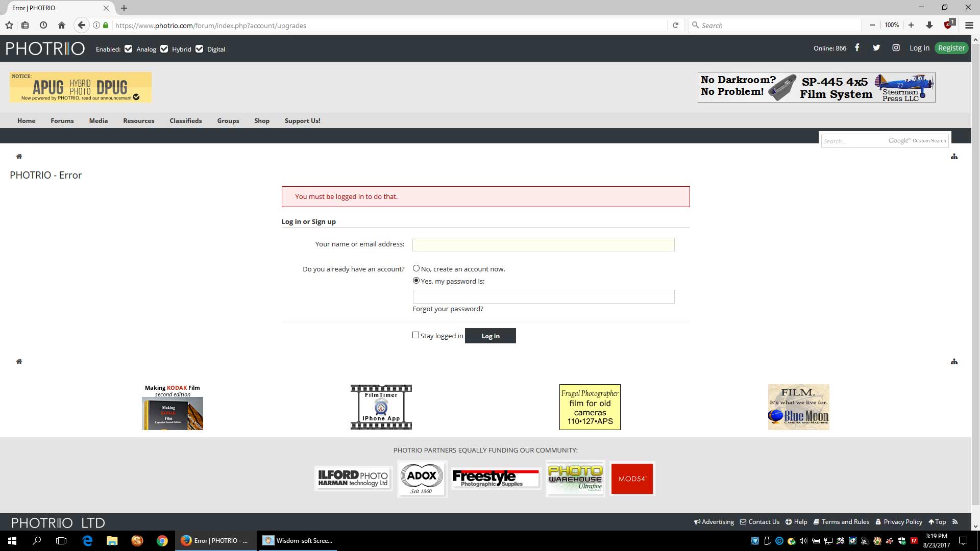Click the RSS feed icon in footer
The height and width of the screenshot is (551, 980).
[955, 521]
